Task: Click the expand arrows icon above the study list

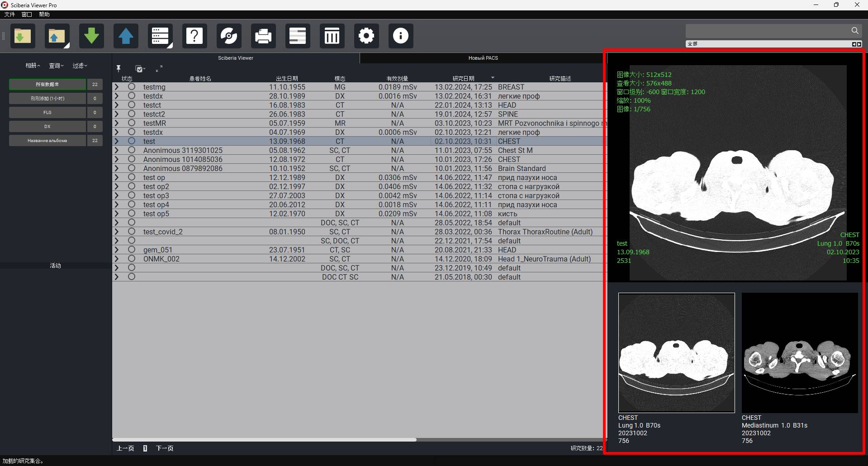Action: point(159,69)
